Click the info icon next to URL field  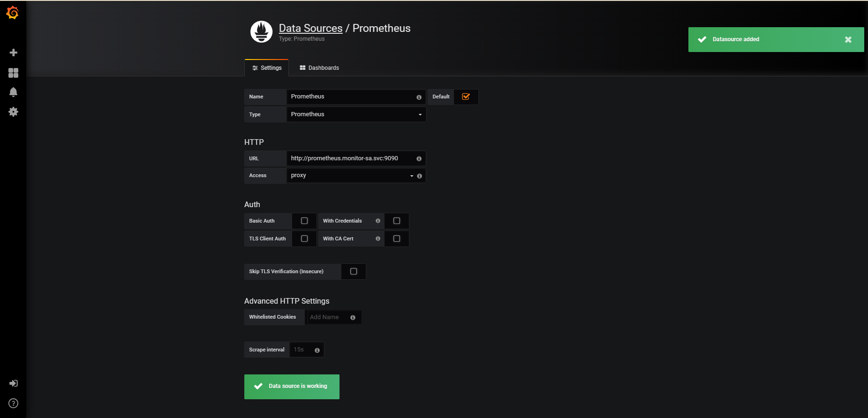pos(419,159)
